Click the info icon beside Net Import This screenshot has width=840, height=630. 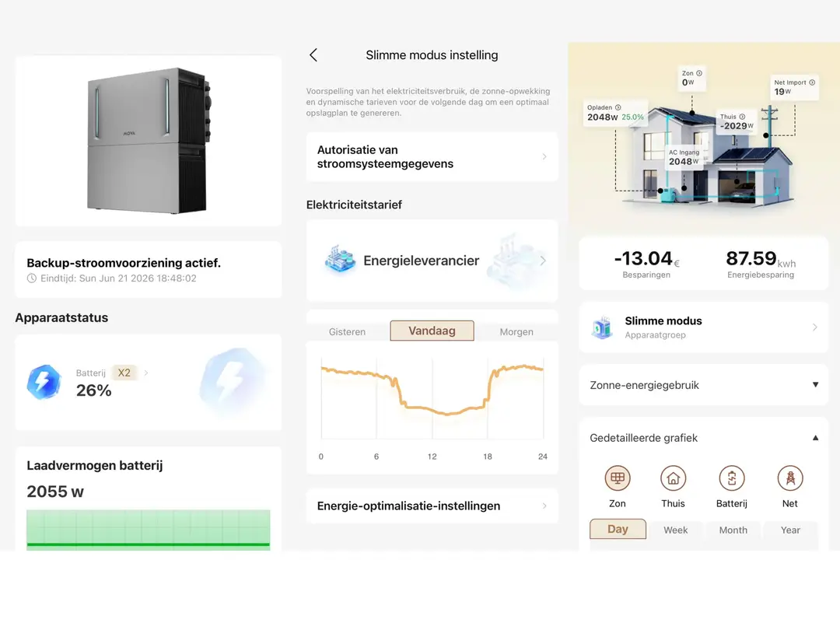(812, 82)
